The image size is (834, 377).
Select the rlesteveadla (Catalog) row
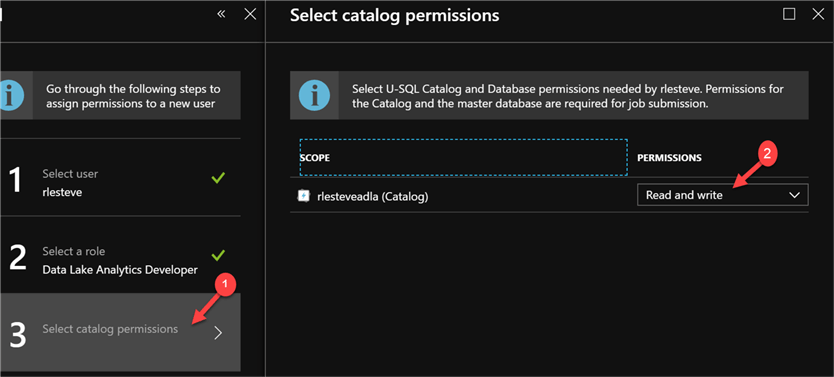(549, 195)
